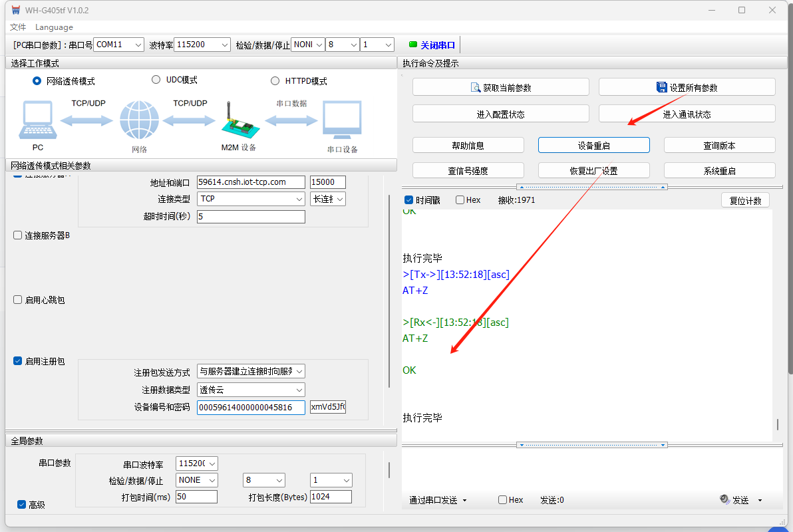Click the magnifier icon on 获取当前参数

coord(476,88)
